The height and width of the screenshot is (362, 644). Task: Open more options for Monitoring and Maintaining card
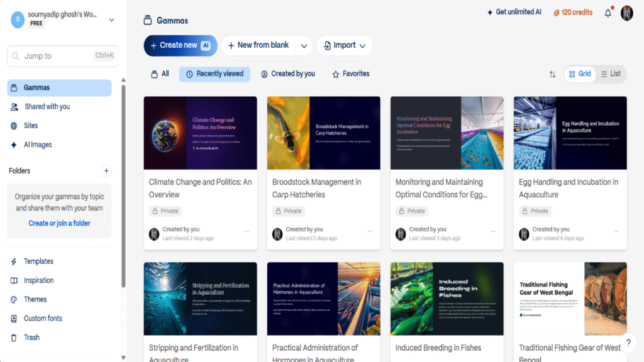click(493, 231)
